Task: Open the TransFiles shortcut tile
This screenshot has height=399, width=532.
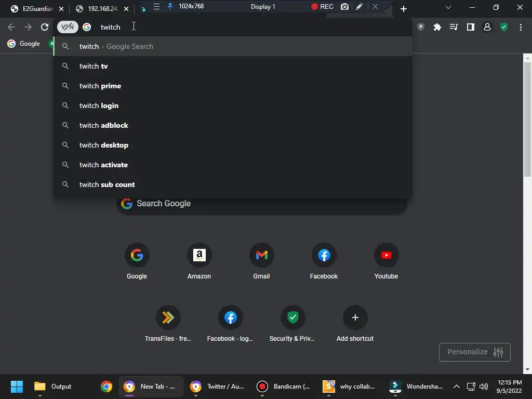Action: [x=168, y=324]
